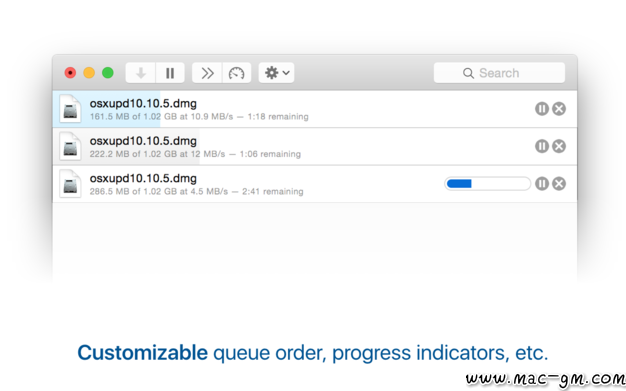Image resolution: width=626 pixels, height=391 pixels.
Task: Cancel the second download at 12 MB/s
Action: pyautogui.click(x=559, y=146)
